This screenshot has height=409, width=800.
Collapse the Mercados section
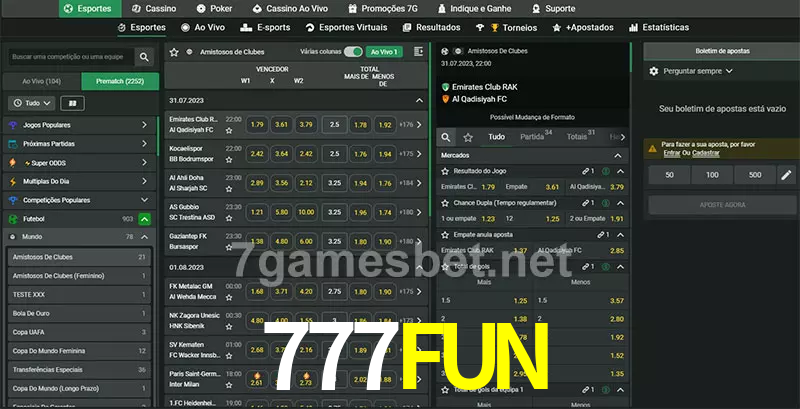618,156
